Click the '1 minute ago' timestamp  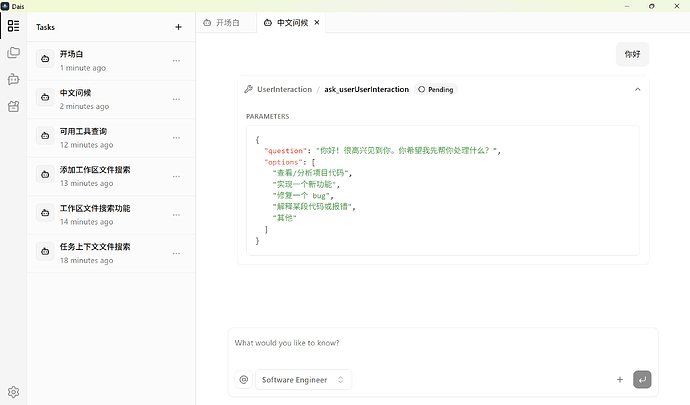(83, 68)
